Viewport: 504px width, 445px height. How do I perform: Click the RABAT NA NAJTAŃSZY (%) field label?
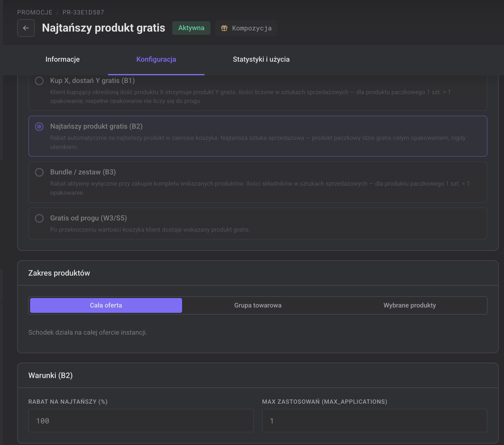(x=68, y=402)
